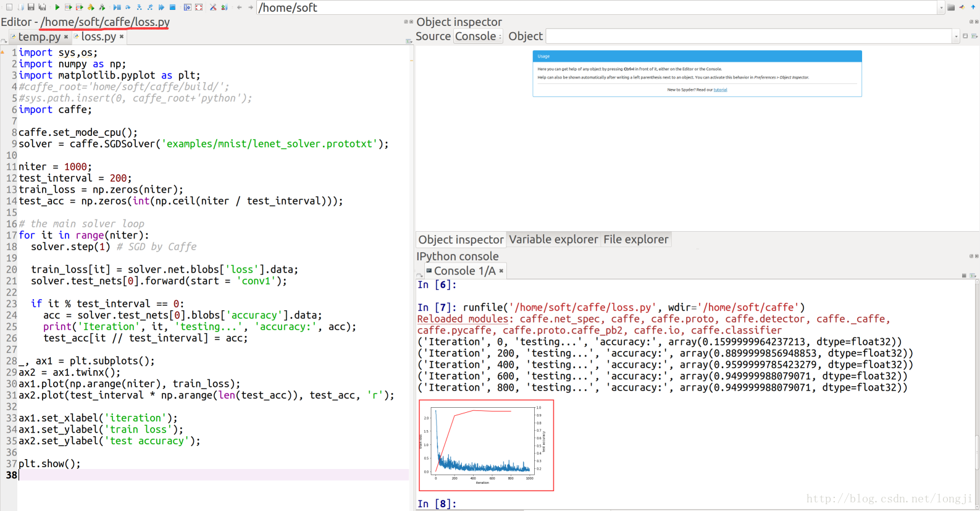Close the Console 1/A tab
The width and height of the screenshot is (980, 511).
click(501, 271)
